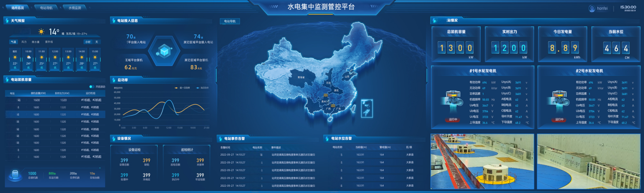
Task: Click 运行中 status under #1 turbine
Action: click(453, 120)
